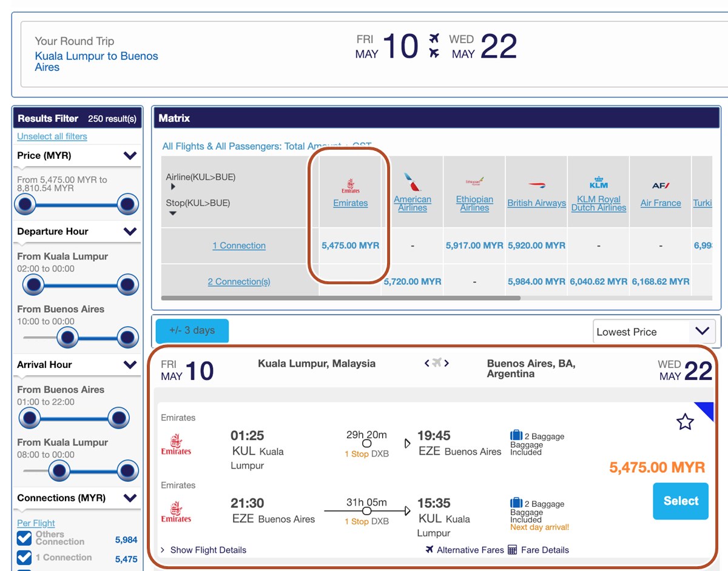Click the Alternative Fares link
Image resolution: width=728 pixels, height=571 pixels.
471,550
